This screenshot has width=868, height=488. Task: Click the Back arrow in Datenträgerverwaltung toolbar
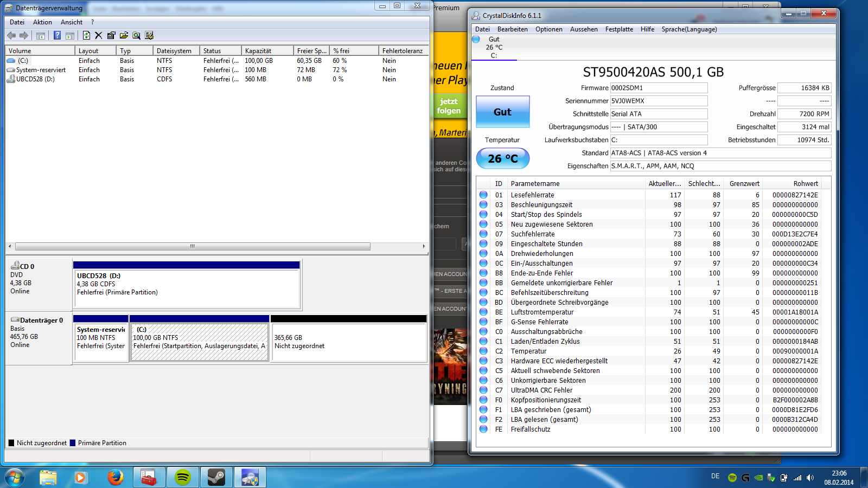pyautogui.click(x=11, y=35)
